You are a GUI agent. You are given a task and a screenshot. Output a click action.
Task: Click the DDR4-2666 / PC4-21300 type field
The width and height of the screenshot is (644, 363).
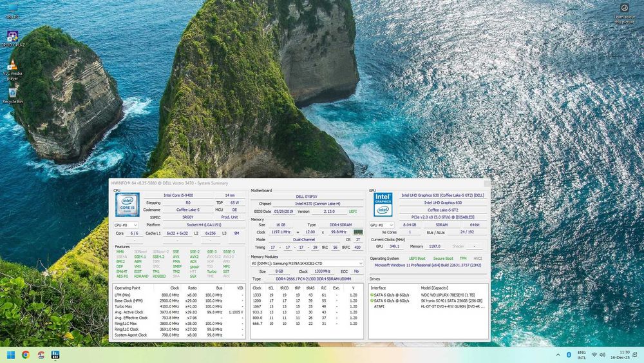[x=314, y=279]
